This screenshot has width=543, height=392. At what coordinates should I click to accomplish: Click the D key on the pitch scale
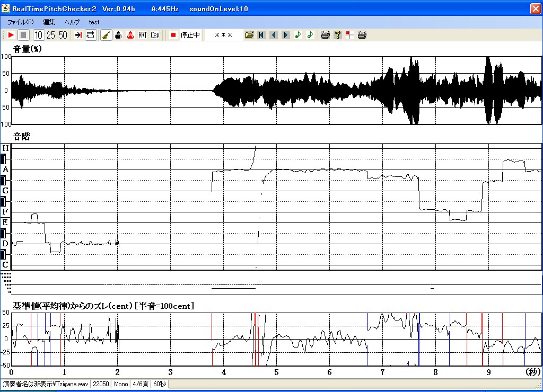click(x=5, y=244)
